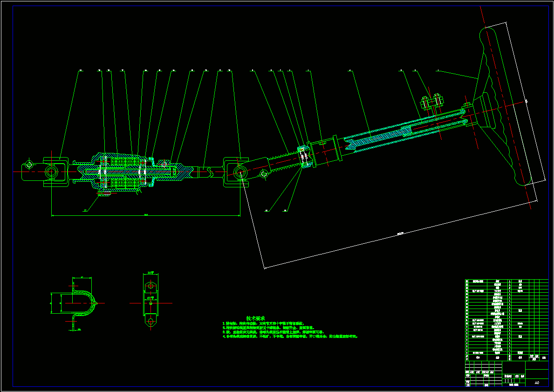
Task: Select the long white inclined dimension line
Action: [x=401, y=234]
